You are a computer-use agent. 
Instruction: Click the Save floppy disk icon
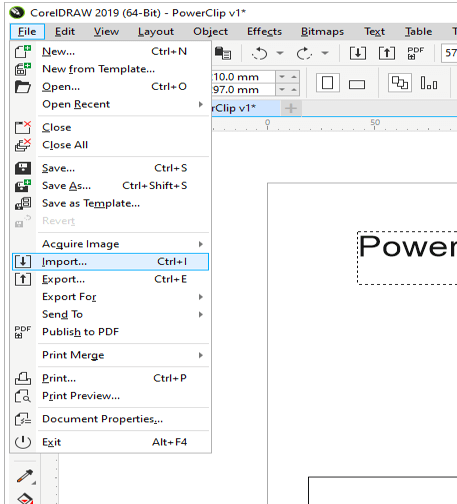(23, 168)
